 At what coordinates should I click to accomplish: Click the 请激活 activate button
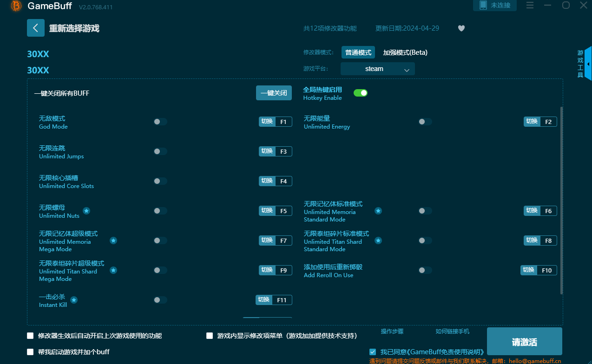tap(525, 342)
